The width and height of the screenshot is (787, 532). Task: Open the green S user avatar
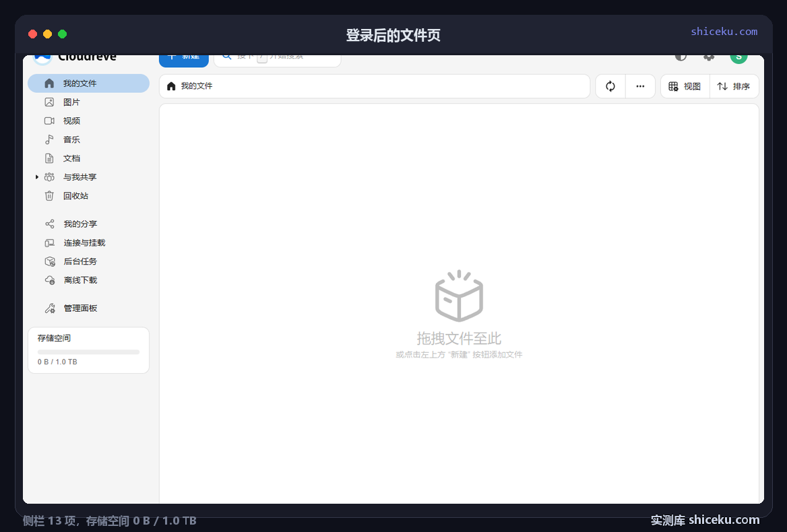point(738,58)
